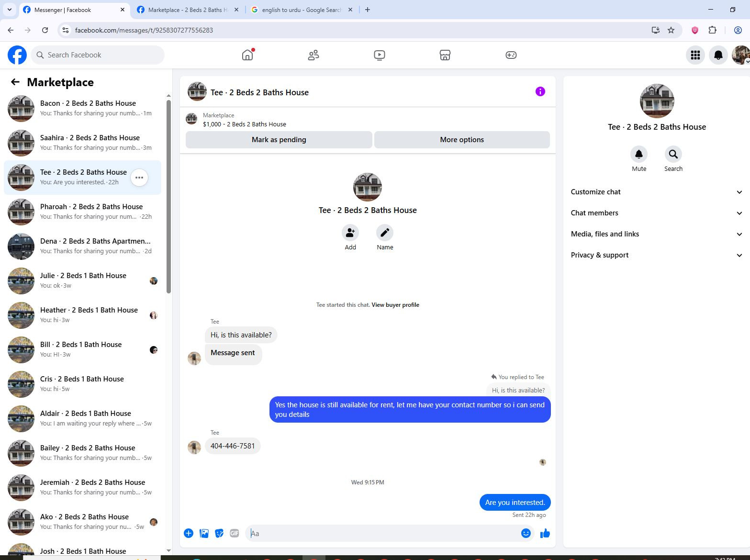Open the Ako conversation
The height and width of the screenshot is (560, 750).
click(82, 522)
